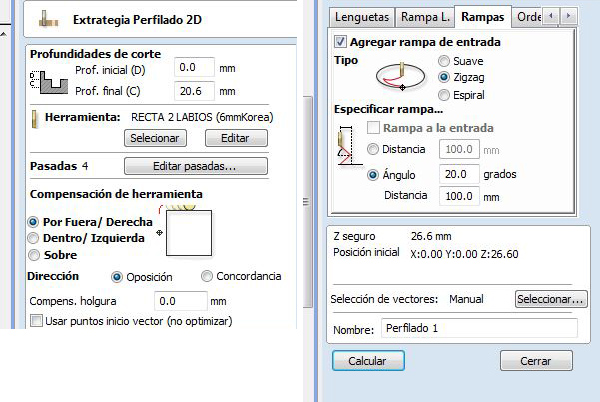Click the Prof. final (C) field
Viewport: 600px width, 402px height.
click(194, 91)
